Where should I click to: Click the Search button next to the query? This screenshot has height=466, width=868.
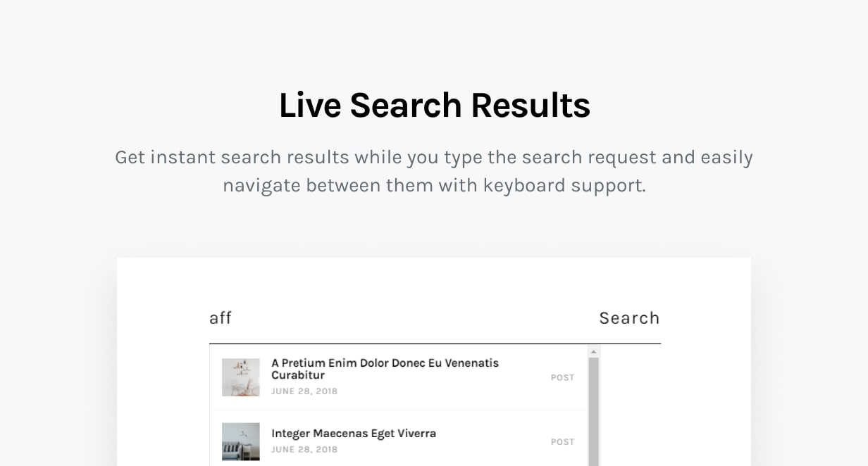tap(629, 318)
